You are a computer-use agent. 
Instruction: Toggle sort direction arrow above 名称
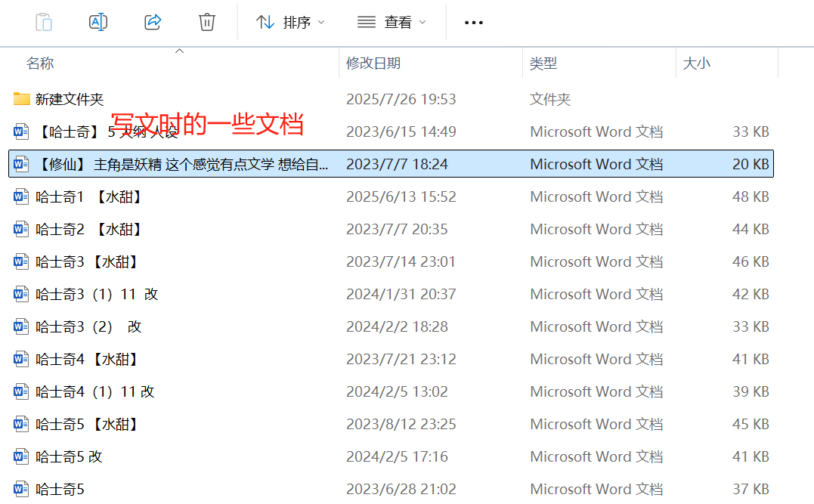click(x=180, y=51)
